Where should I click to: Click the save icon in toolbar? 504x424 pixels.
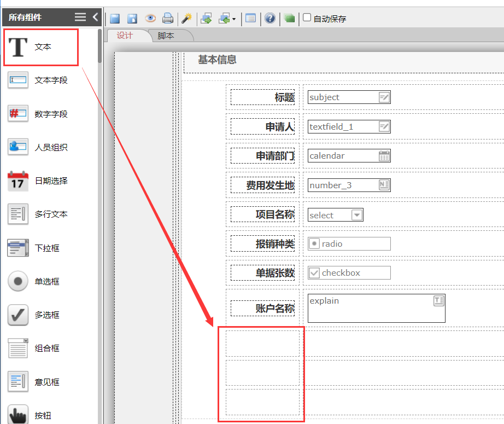(115, 19)
